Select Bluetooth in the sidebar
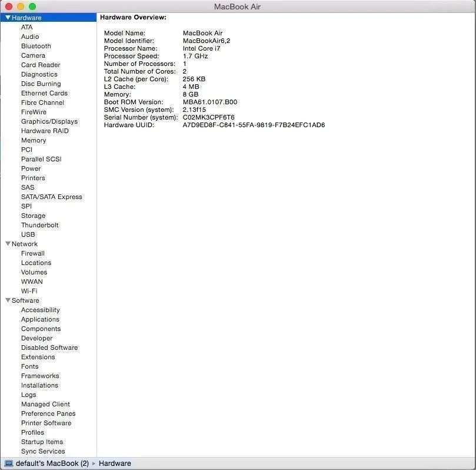Image resolution: width=476 pixels, height=470 pixels. pos(36,46)
